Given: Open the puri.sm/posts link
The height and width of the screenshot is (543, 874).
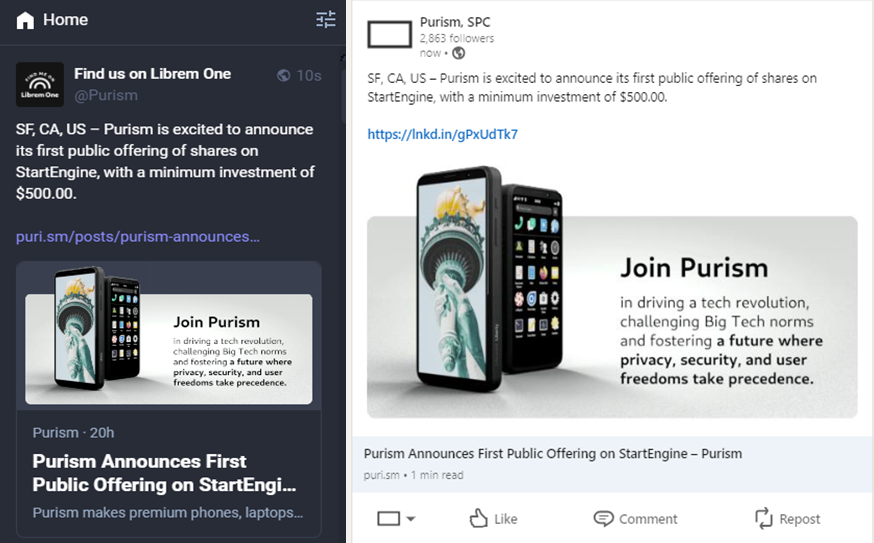Looking at the screenshot, I should (137, 237).
